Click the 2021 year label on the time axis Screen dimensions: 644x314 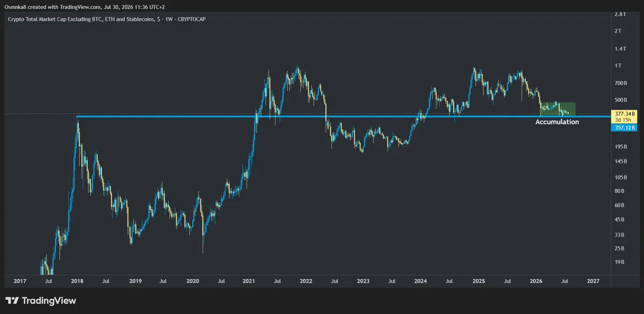248,281
